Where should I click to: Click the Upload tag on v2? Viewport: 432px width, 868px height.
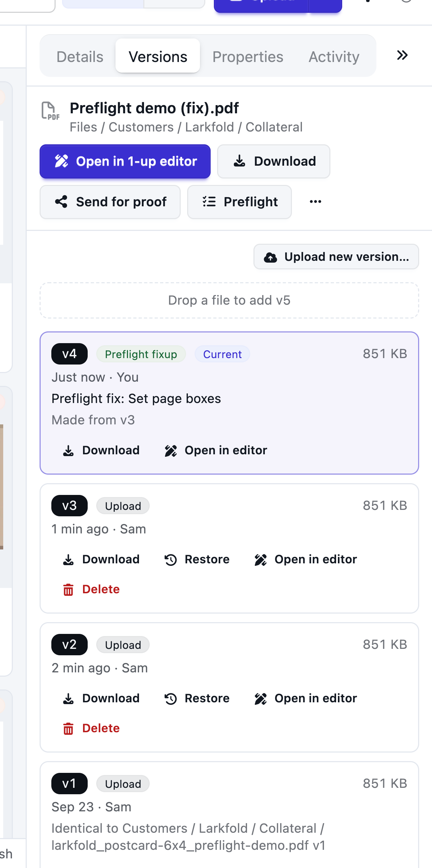coord(123,645)
